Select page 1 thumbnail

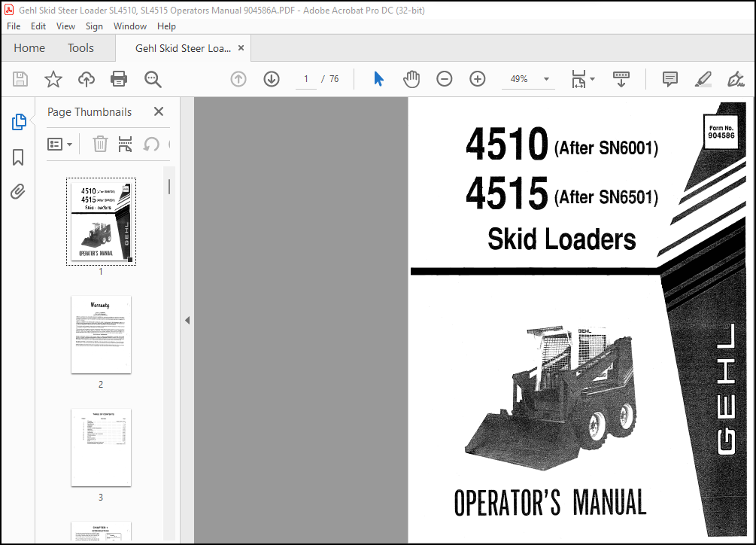[x=102, y=222]
